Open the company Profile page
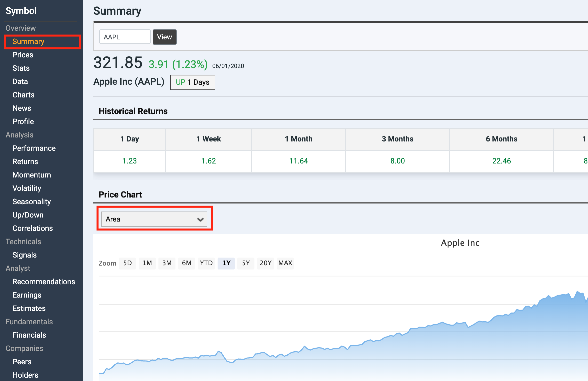 [x=23, y=122]
